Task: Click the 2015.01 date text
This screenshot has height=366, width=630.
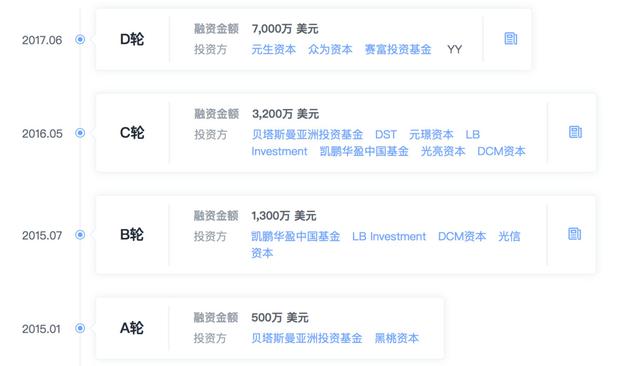Action: coord(41,329)
